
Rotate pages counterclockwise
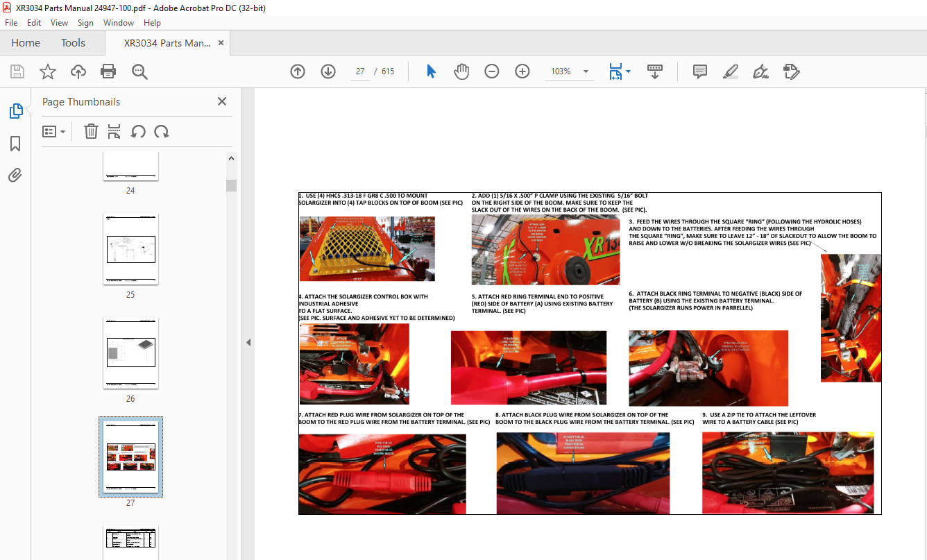[x=138, y=131]
